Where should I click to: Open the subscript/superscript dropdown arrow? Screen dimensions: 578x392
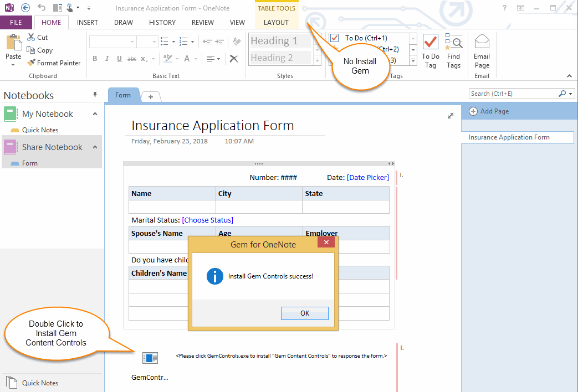[x=153, y=59]
